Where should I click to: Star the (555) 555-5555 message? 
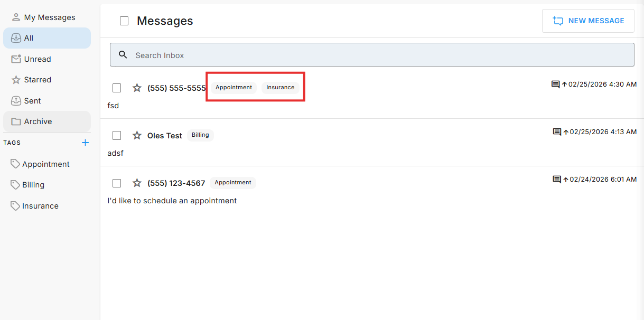pyautogui.click(x=137, y=88)
